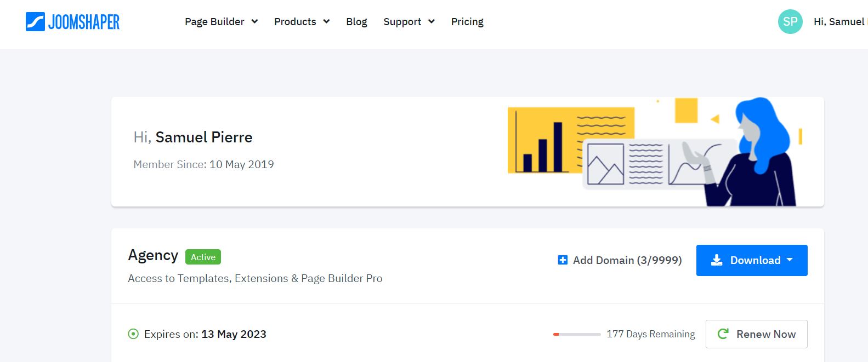This screenshot has height=362, width=868.
Task: Click the green Active status badge
Action: coord(203,257)
